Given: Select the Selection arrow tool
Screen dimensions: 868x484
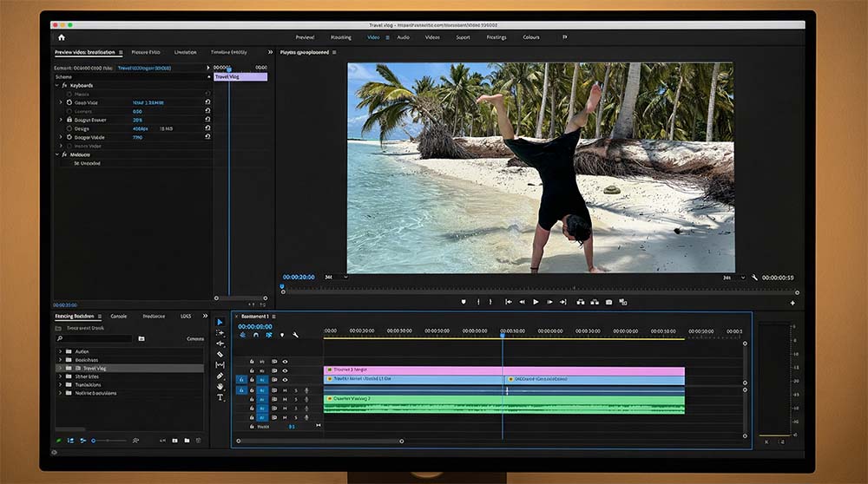Looking at the screenshot, I should [x=220, y=323].
